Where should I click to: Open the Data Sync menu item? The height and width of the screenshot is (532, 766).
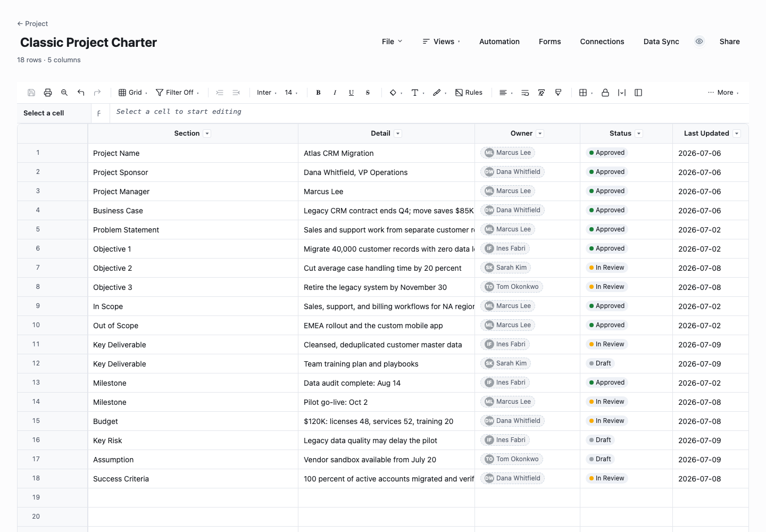[x=661, y=41]
